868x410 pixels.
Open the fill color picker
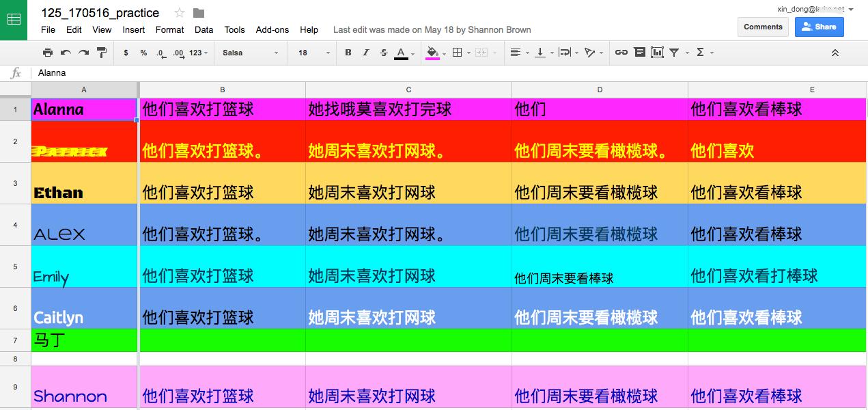coord(434,52)
